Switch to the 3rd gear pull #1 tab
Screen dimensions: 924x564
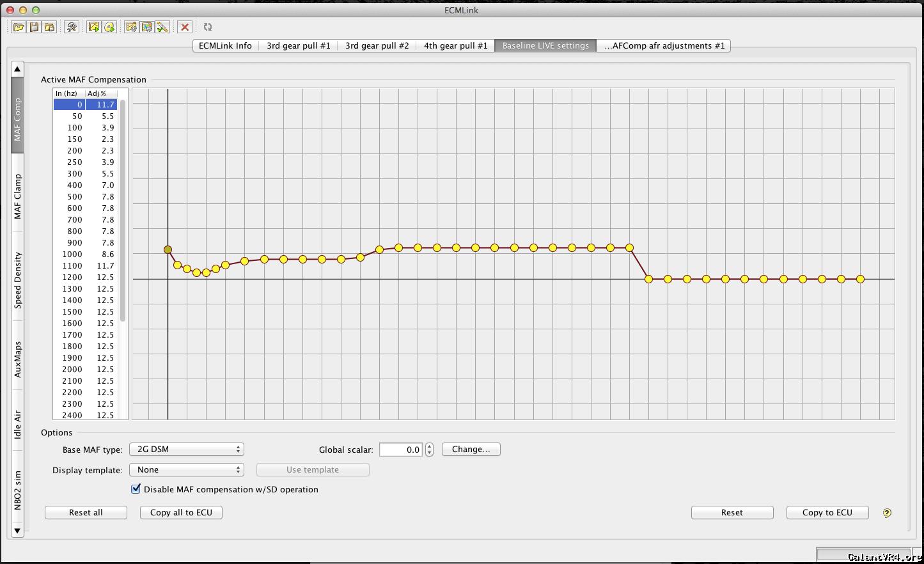point(299,46)
